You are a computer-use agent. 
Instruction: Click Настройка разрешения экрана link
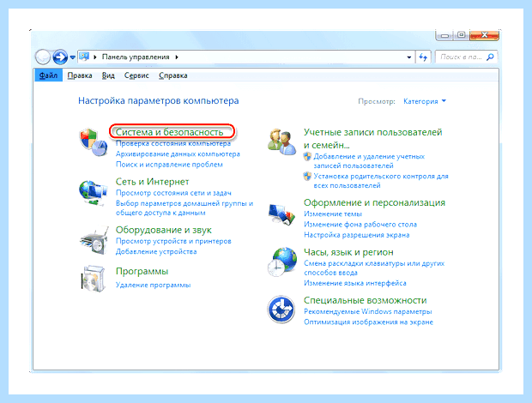[357, 235]
